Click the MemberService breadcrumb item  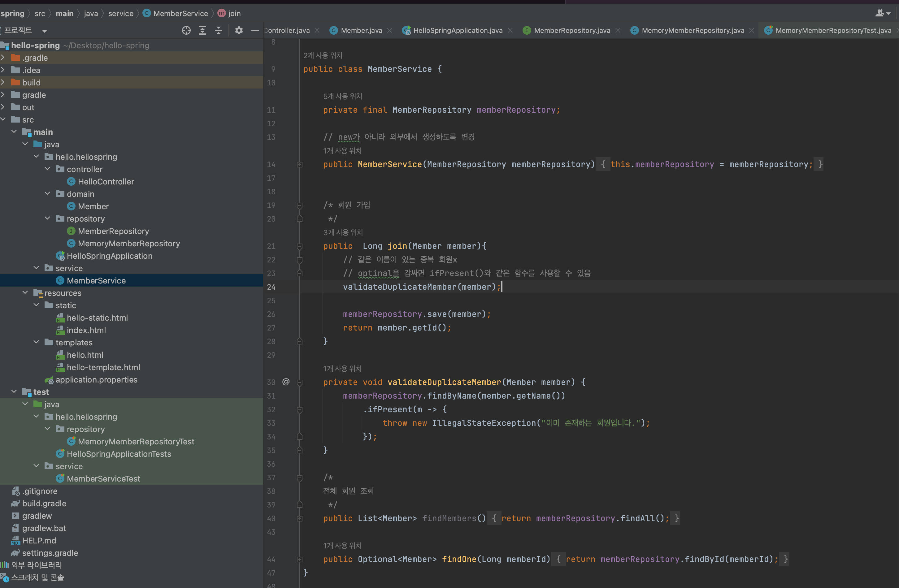coord(180,14)
